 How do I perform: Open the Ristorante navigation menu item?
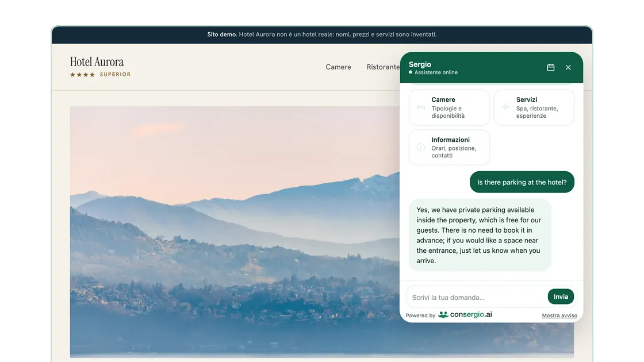(383, 67)
